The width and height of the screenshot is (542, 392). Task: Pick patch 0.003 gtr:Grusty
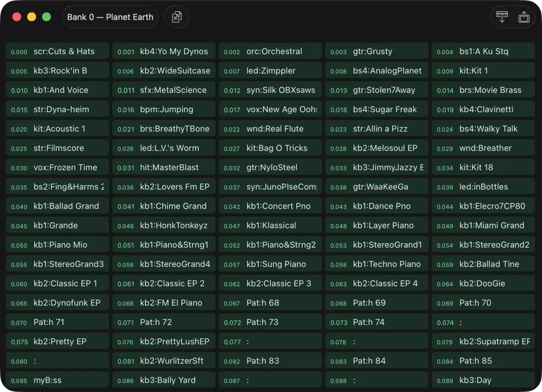tap(377, 51)
